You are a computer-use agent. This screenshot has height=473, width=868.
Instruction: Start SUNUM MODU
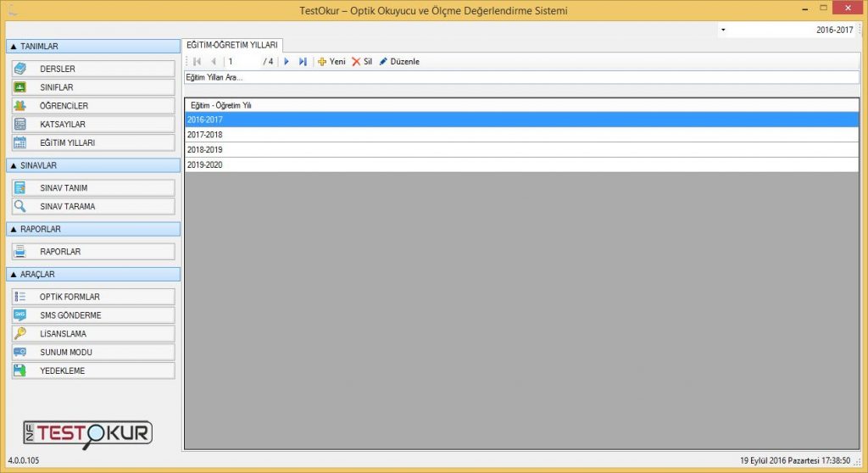(x=93, y=352)
